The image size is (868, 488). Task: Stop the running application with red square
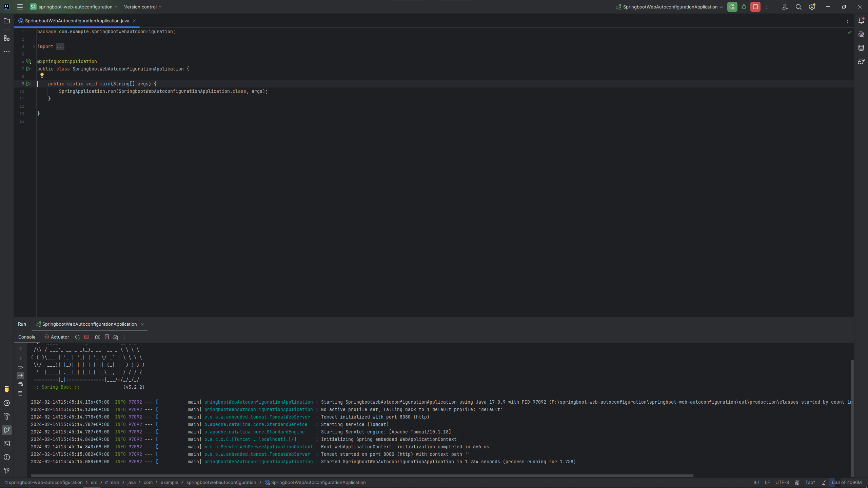[x=755, y=7]
